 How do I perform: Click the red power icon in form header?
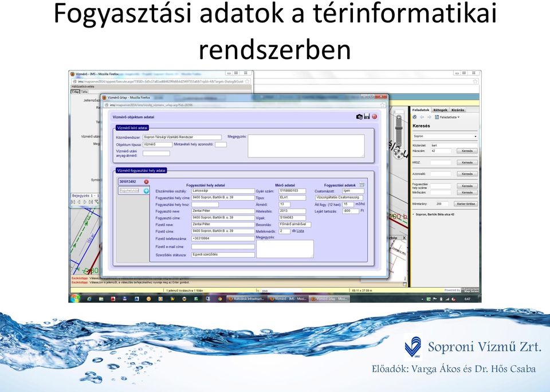point(374,116)
